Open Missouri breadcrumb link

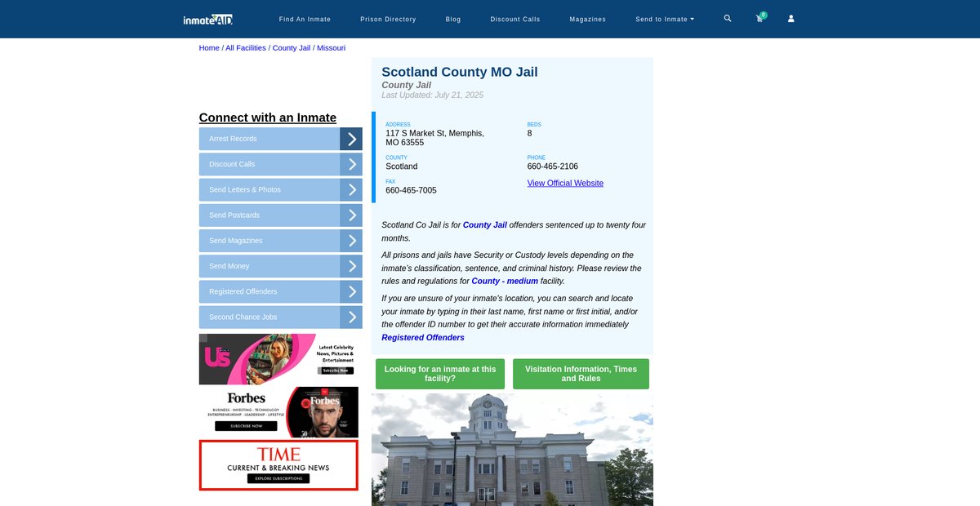pos(331,48)
